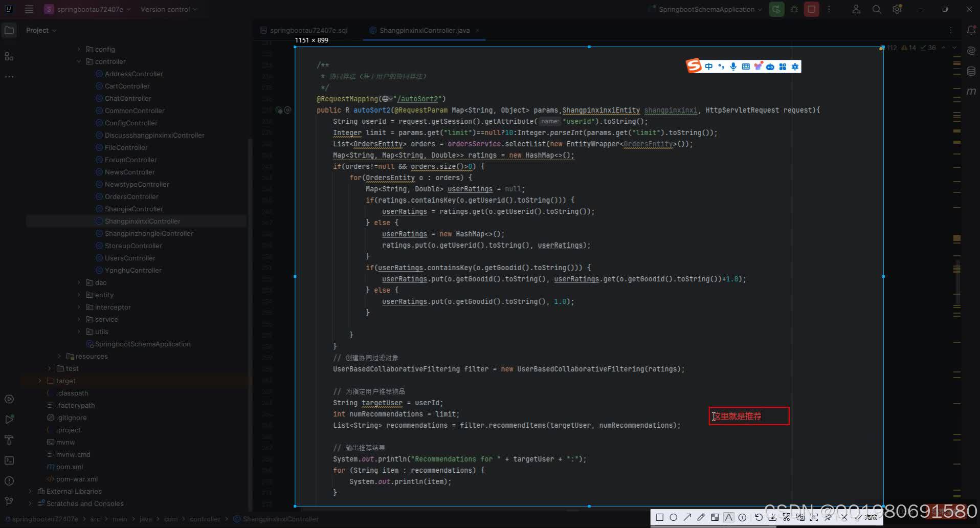Toggle Sogou punctuation mode
The width and height of the screenshot is (980, 528).
(x=721, y=67)
